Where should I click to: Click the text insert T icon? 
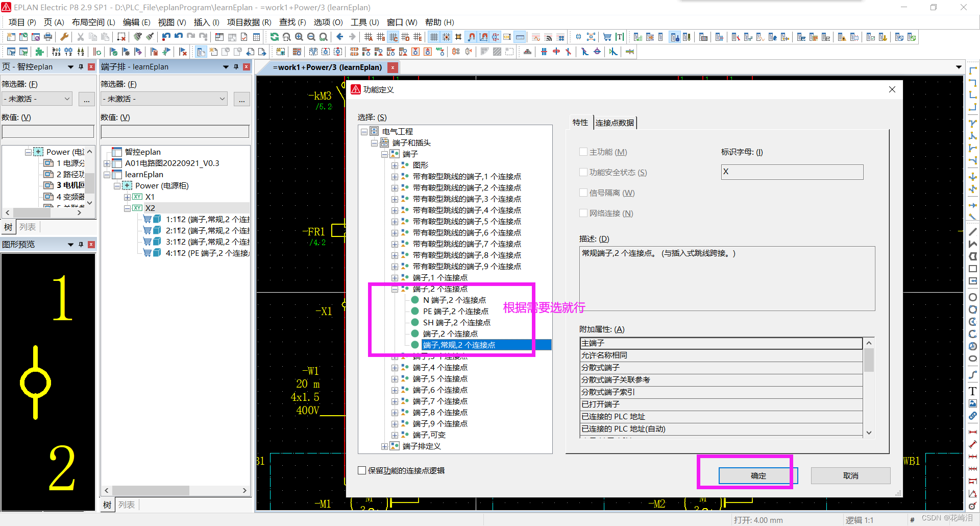point(620,37)
